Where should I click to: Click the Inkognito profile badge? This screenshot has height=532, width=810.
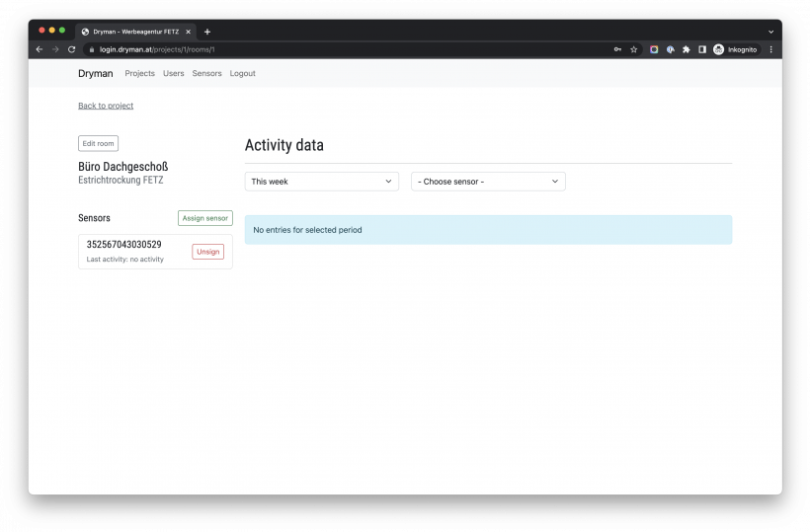tap(735, 49)
